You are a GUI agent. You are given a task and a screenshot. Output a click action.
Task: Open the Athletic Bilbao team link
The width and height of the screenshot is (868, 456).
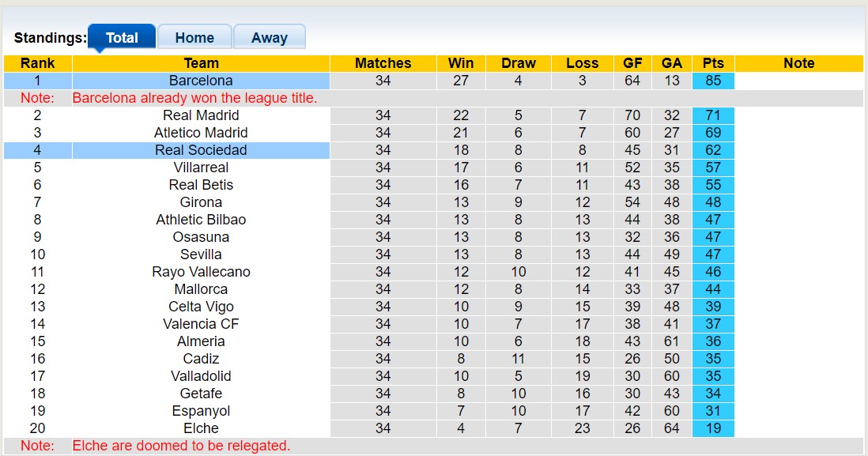[x=201, y=220]
